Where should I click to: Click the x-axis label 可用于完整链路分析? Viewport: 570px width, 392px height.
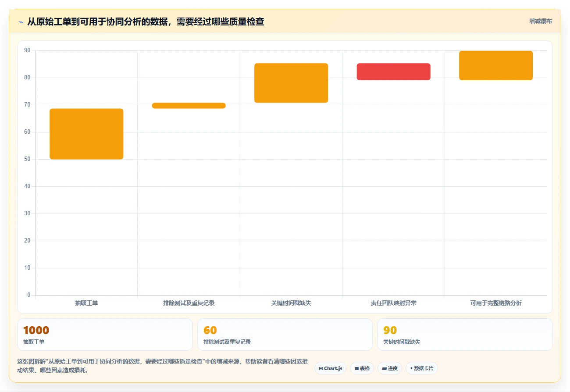pyautogui.click(x=496, y=303)
